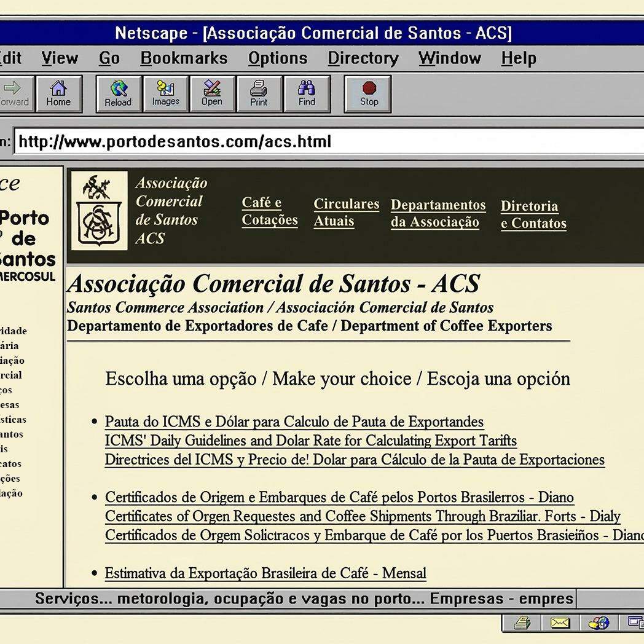This screenshot has width=644, height=644.
Task: Click the ACS crest logo image
Action: (x=100, y=211)
